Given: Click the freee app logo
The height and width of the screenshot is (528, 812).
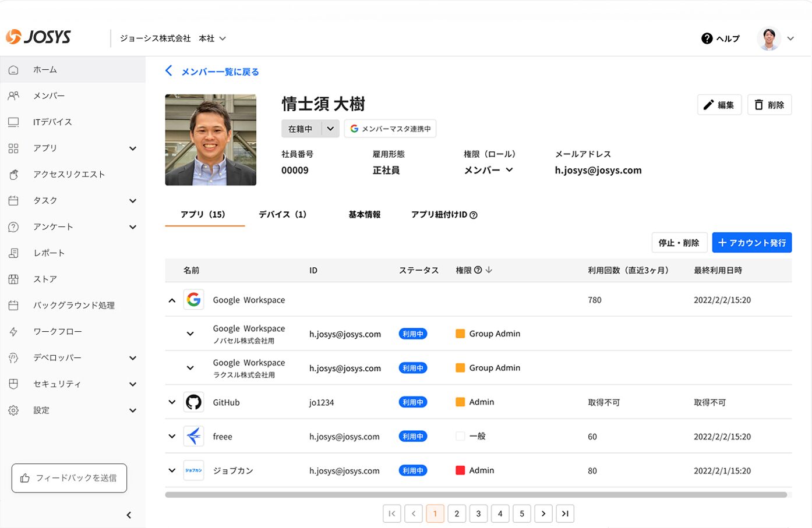Looking at the screenshot, I should pyautogui.click(x=193, y=436).
